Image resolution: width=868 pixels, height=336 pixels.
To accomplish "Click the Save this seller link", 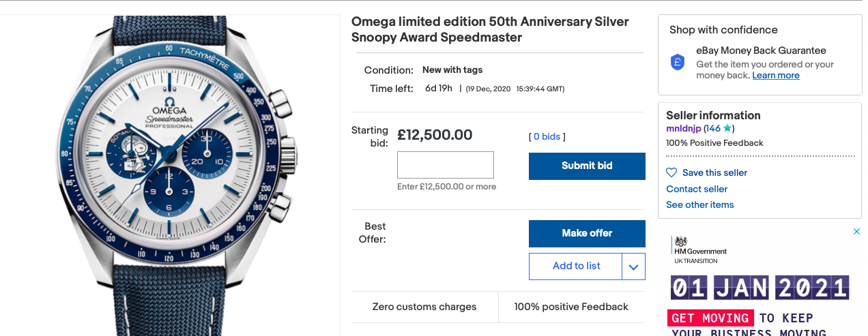I will 714,172.
